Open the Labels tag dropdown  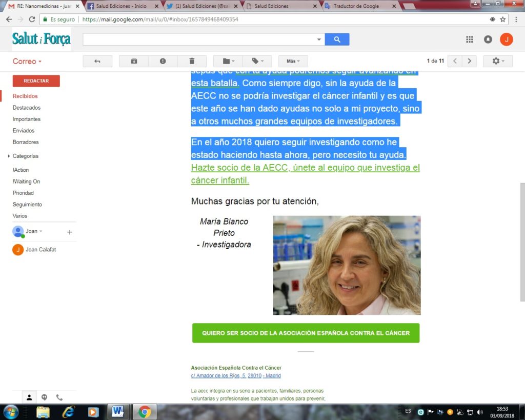[x=257, y=61]
